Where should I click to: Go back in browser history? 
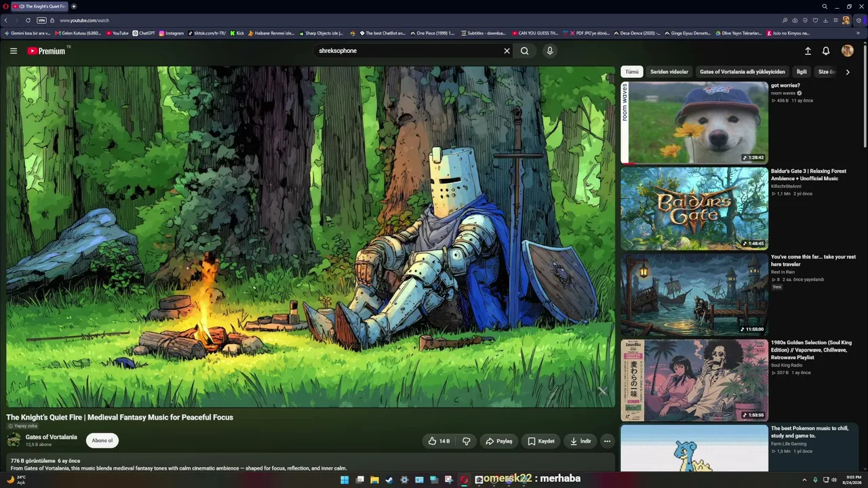(6, 20)
